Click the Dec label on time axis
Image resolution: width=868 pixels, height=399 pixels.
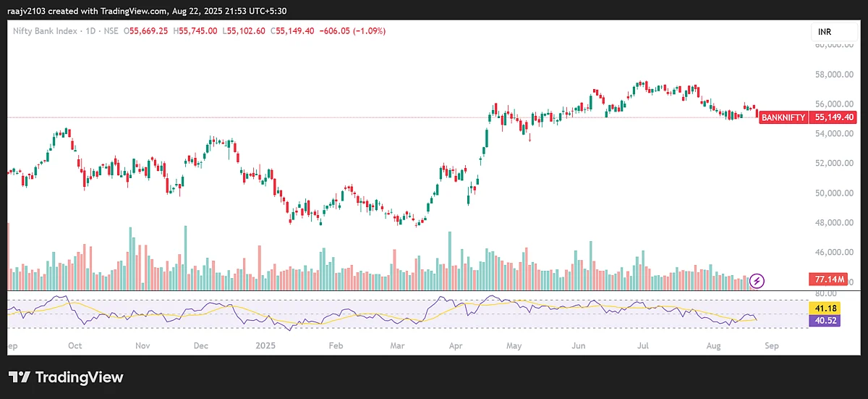point(201,347)
